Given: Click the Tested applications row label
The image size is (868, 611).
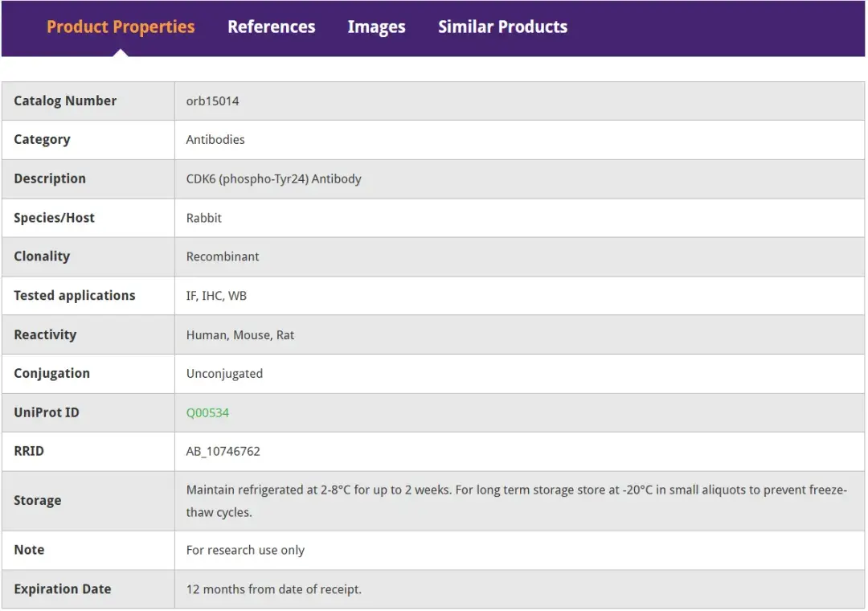Looking at the screenshot, I should tap(75, 296).
